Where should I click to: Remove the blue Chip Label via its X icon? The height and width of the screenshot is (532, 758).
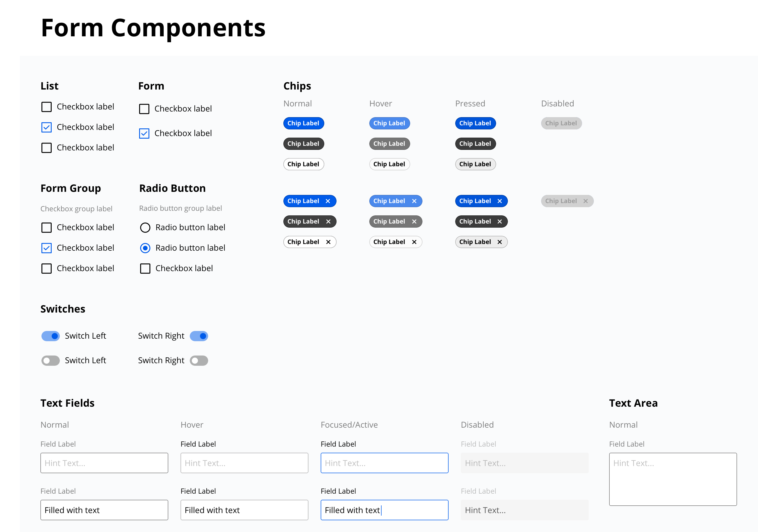click(x=328, y=201)
